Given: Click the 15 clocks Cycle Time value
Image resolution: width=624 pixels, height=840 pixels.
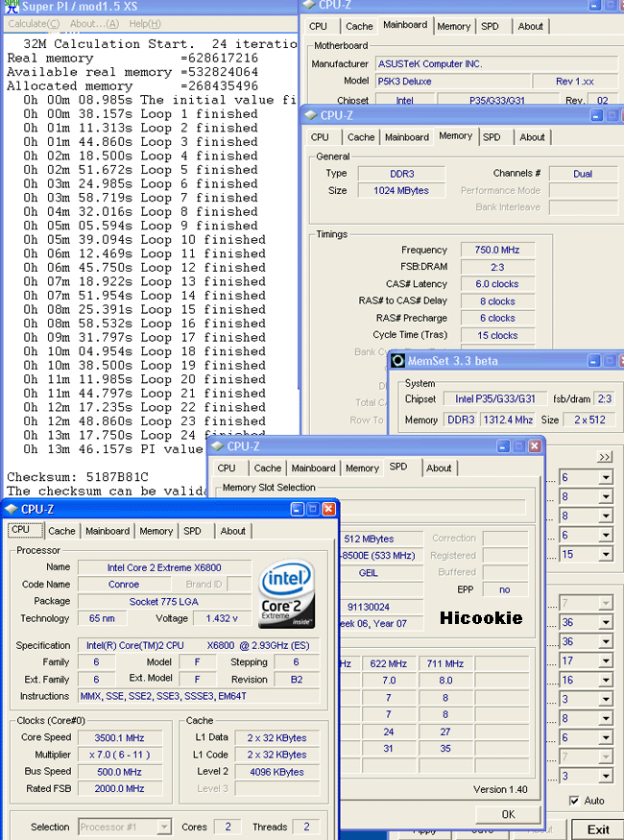Looking at the screenshot, I should pyautogui.click(x=497, y=335).
